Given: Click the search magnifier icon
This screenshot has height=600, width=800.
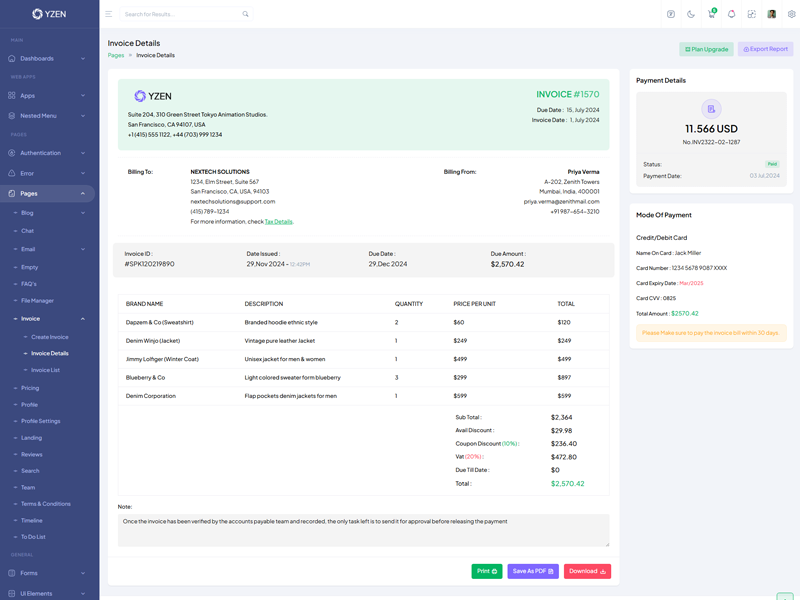Looking at the screenshot, I should tap(245, 14).
